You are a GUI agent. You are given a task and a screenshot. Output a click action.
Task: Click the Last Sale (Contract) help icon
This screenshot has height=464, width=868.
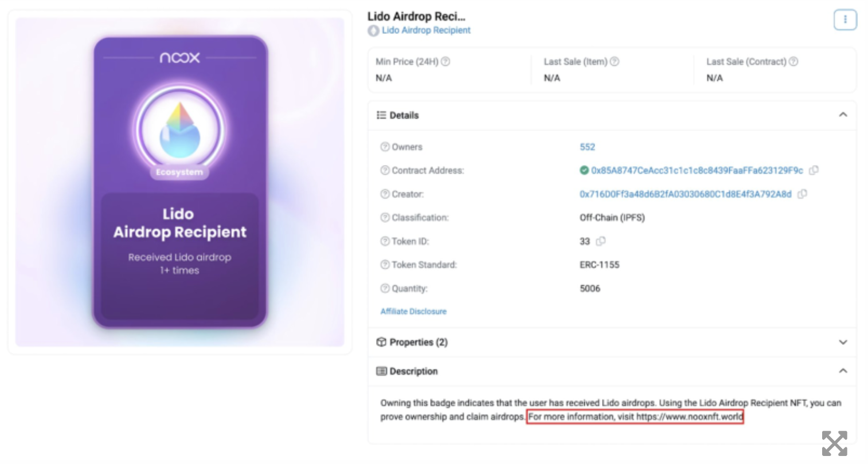(793, 62)
